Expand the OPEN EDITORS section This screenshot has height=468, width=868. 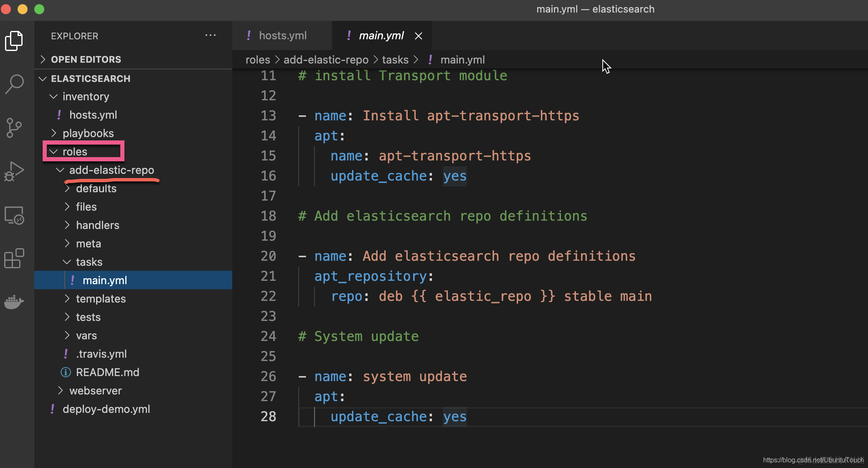point(86,59)
